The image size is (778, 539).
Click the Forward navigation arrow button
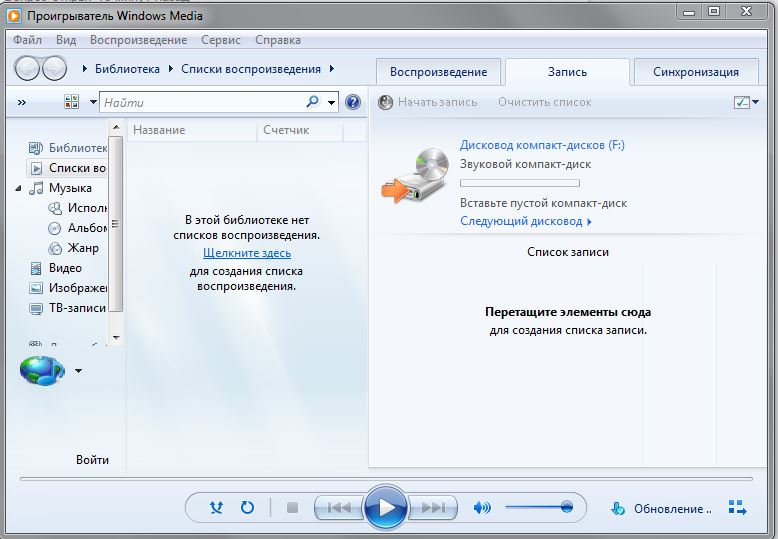55,69
